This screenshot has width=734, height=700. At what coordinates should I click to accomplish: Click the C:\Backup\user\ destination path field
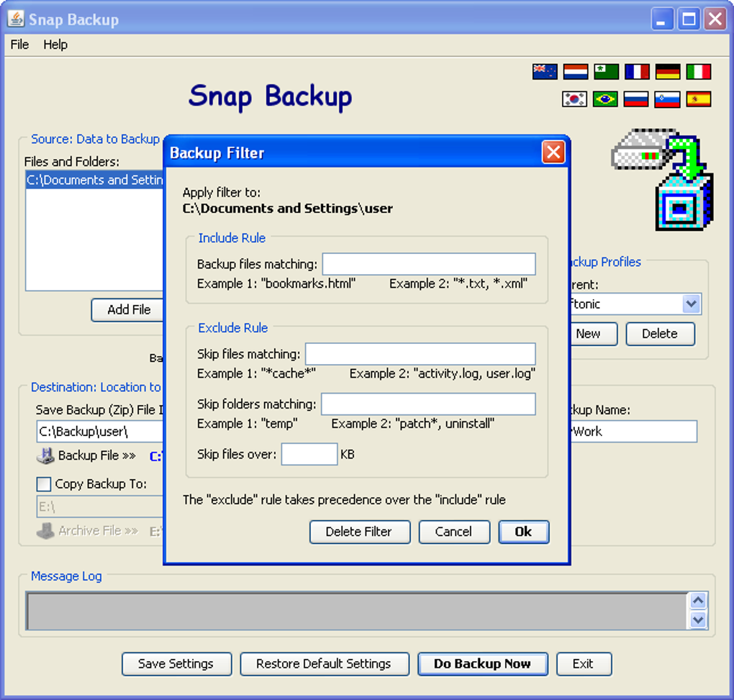tap(100, 432)
